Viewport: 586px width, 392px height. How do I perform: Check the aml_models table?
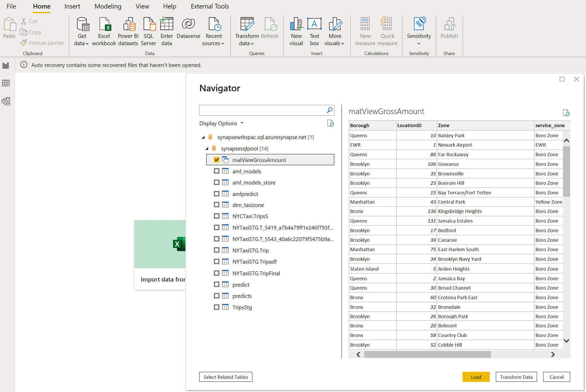(217, 171)
